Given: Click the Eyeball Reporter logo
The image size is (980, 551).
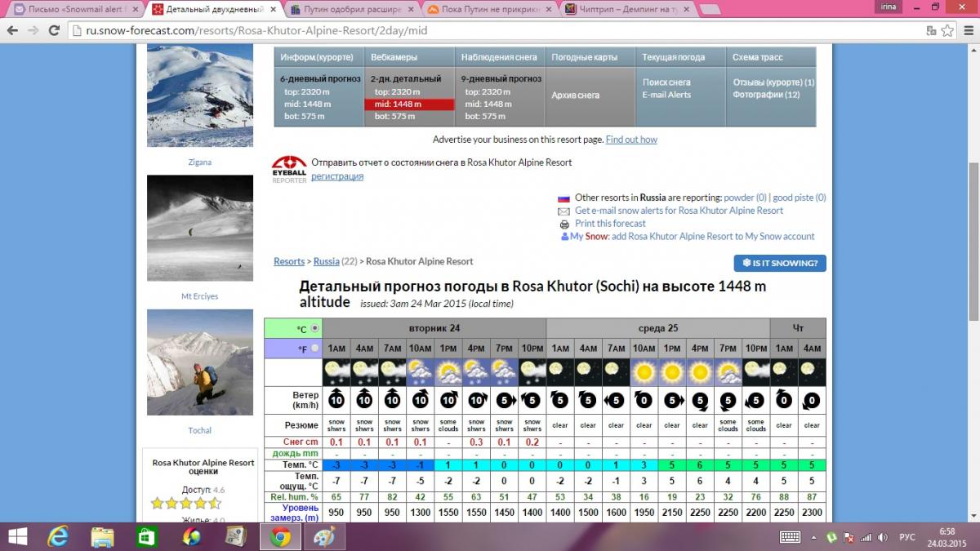Looking at the screenshot, I should 289,169.
